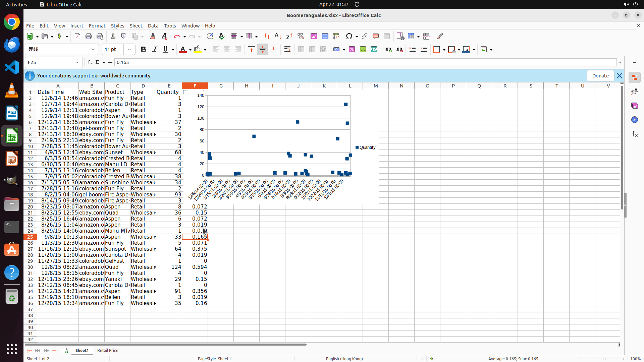Open the sidebar Navigator icon

pos(634,120)
